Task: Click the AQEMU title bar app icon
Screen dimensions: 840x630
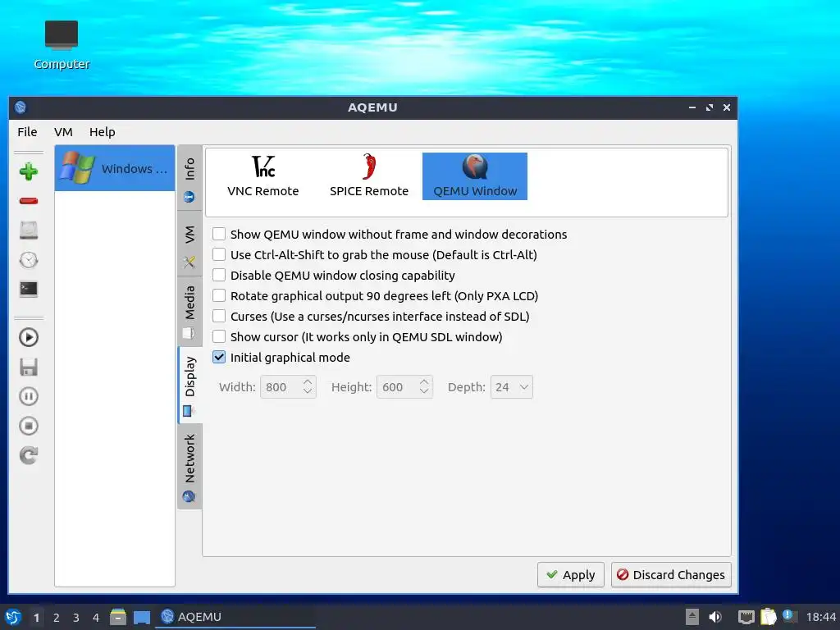Action: (x=21, y=107)
